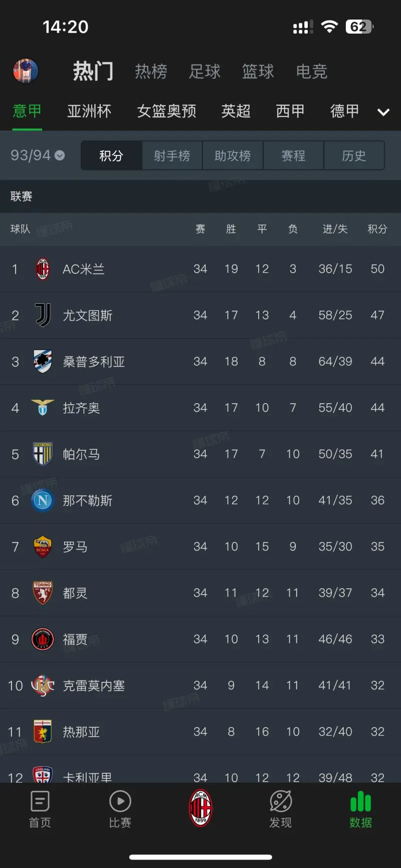Tap the Torino bull badge
The height and width of the screenshot is (868, 401).
[43, 593]
